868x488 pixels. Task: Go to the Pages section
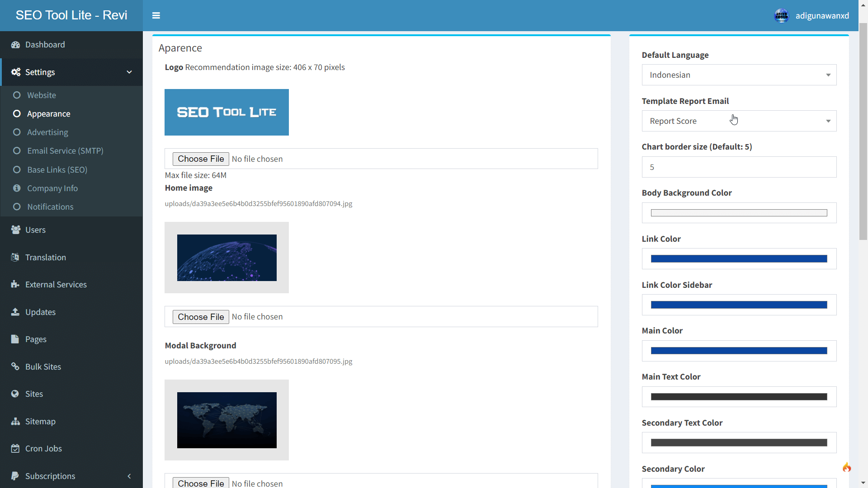click(x=36, y=339)
